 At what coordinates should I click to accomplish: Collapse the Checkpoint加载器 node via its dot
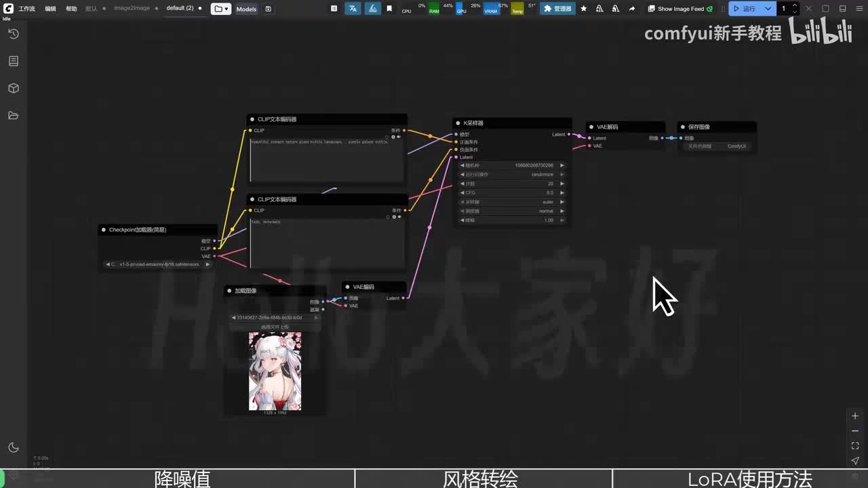point(104,230)
